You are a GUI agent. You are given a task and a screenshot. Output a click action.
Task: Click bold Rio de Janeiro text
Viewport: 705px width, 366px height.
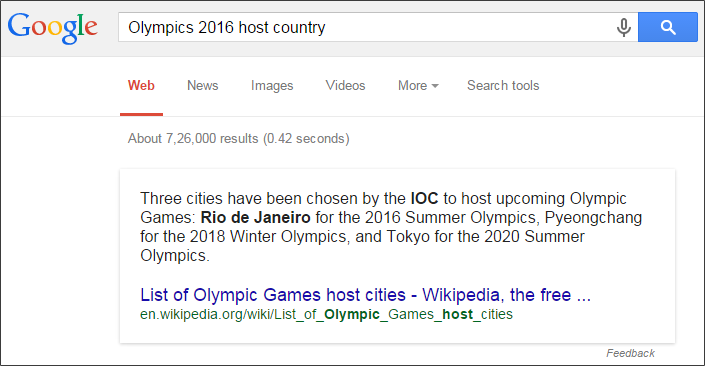[255, 218]
